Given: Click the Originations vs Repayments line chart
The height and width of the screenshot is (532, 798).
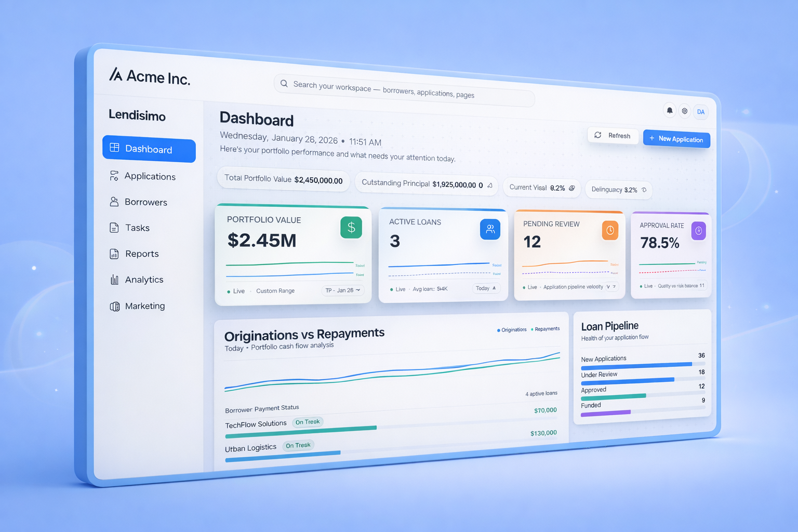Looking at the screenshot, I should pos(392,371).
